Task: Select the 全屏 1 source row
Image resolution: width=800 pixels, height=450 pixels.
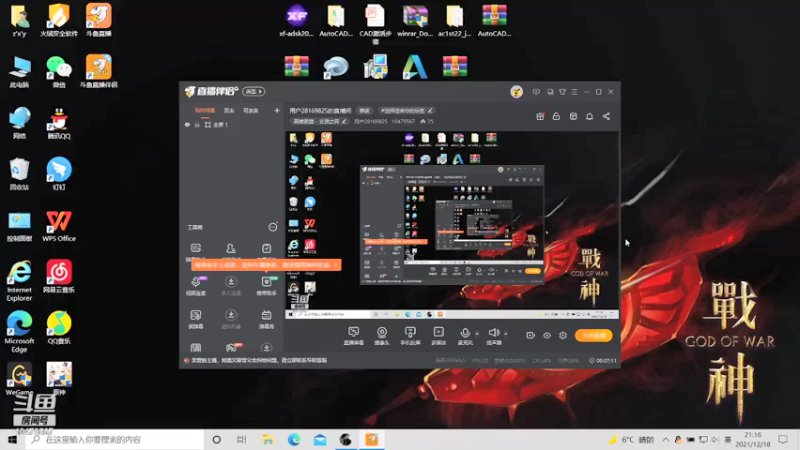Action: (232, 124)
